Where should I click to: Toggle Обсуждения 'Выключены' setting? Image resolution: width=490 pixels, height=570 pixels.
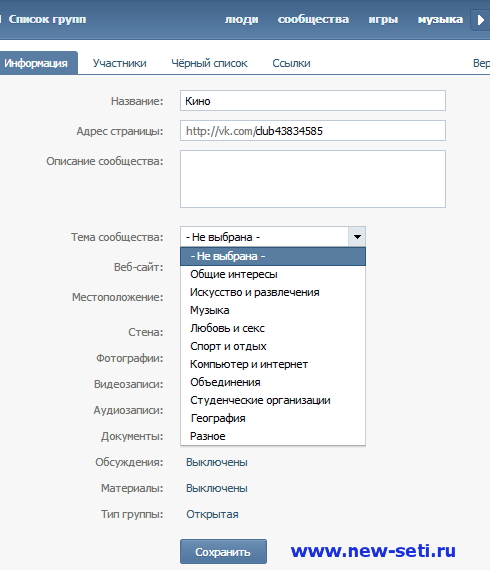(217, 462)
